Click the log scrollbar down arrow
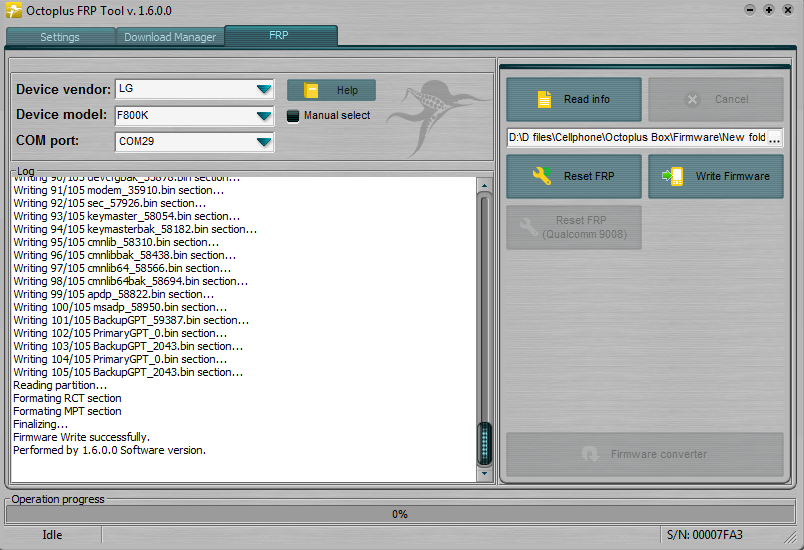Viewport: 804px width, 550px height. (x=484, y=474)
